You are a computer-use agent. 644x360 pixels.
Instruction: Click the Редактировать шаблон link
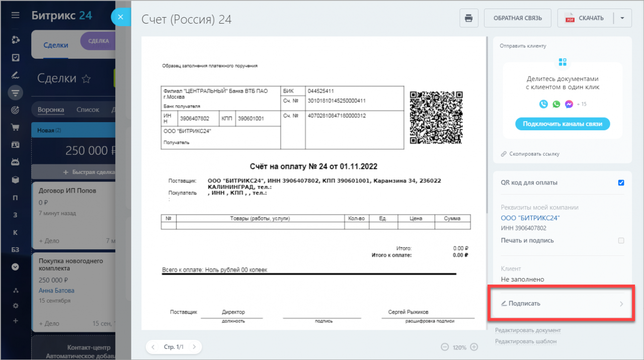tap(526, 341)
